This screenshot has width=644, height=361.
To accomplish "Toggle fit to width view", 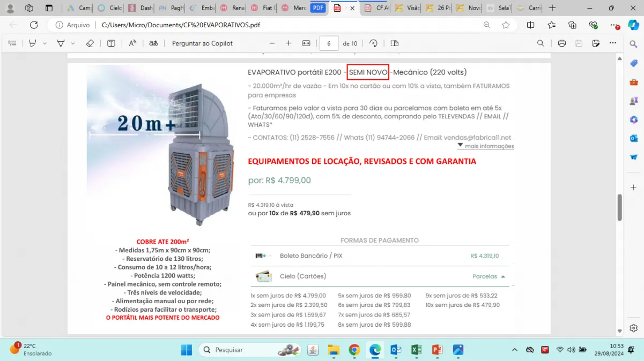I will click(306, 43).
